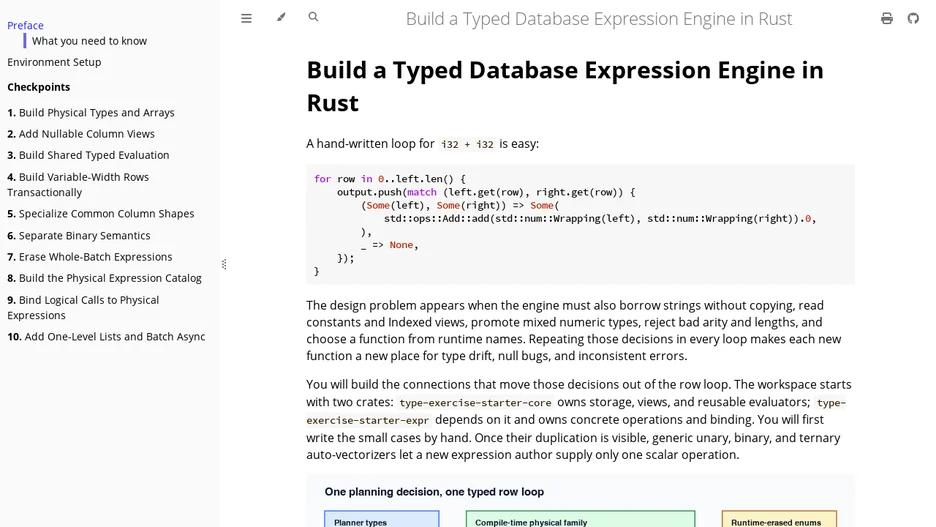Click the Rust for-loop code block
This screenshot has height=527, width=936.
(x=580, y=224)
